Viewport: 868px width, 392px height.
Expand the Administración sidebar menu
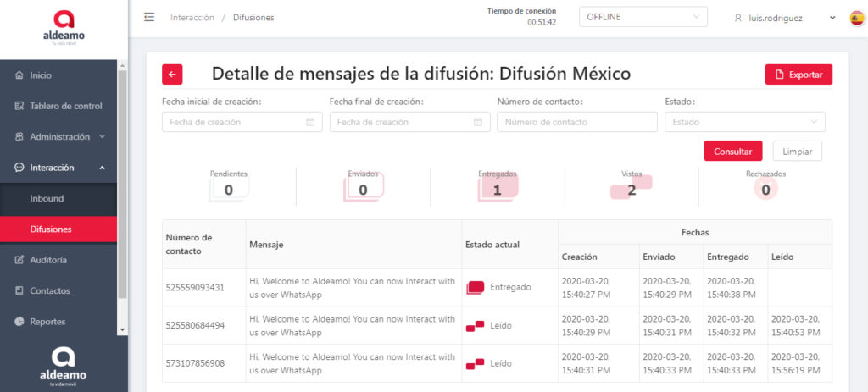(x=64, y=136)
